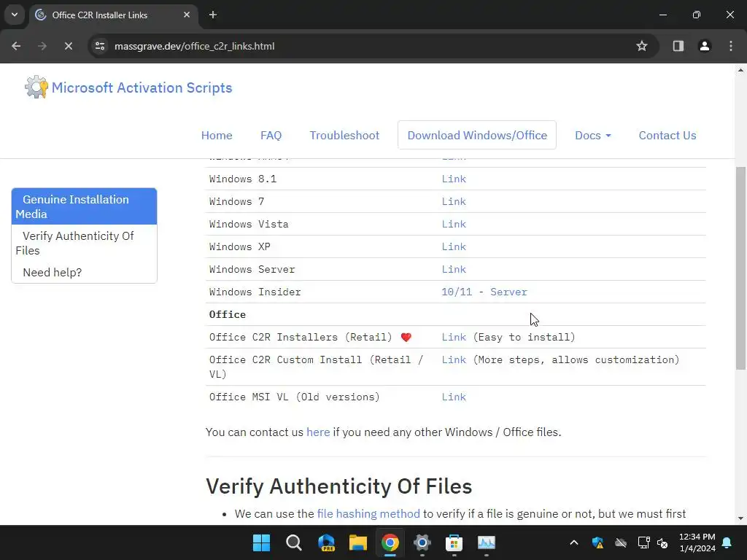This screenshot has width=747, height=560.
Task: Open Windows taskbar Search
Action: pyautogui.click(x=294, y=542)
